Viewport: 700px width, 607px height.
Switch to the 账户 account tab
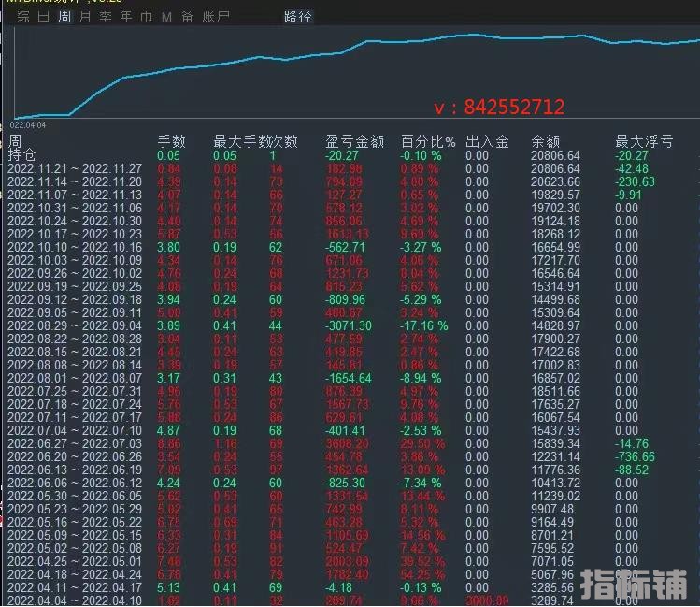pos(216,17)
